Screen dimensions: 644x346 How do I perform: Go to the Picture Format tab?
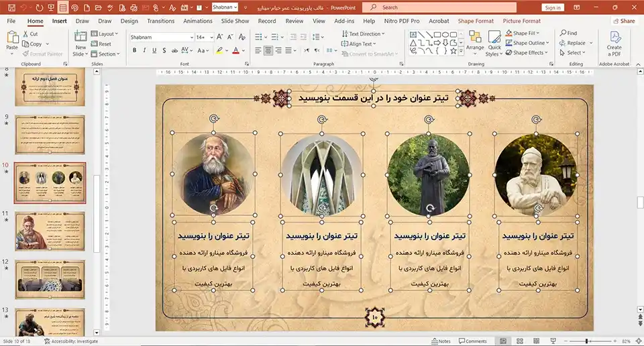coord(522,21)
